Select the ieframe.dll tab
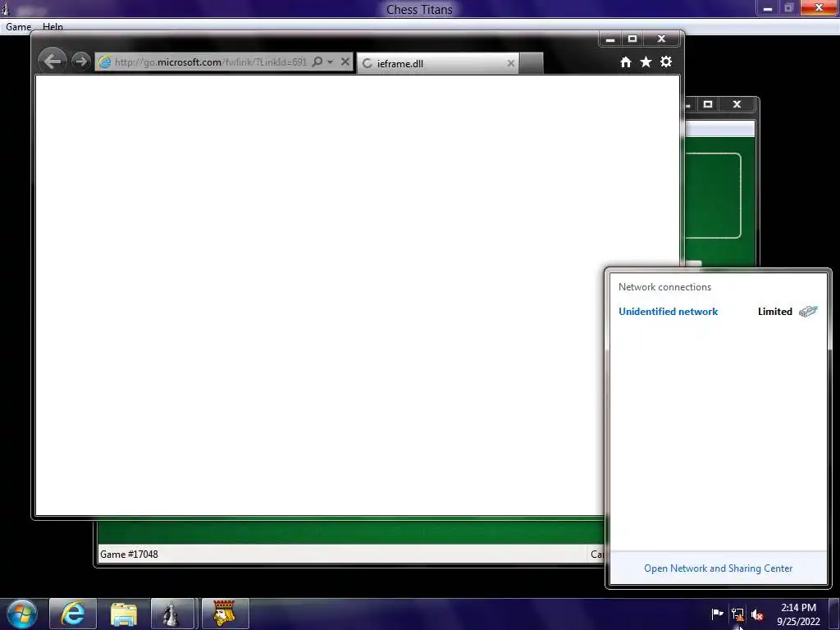Viewport: 840px width, 630px height. [438, 63]
